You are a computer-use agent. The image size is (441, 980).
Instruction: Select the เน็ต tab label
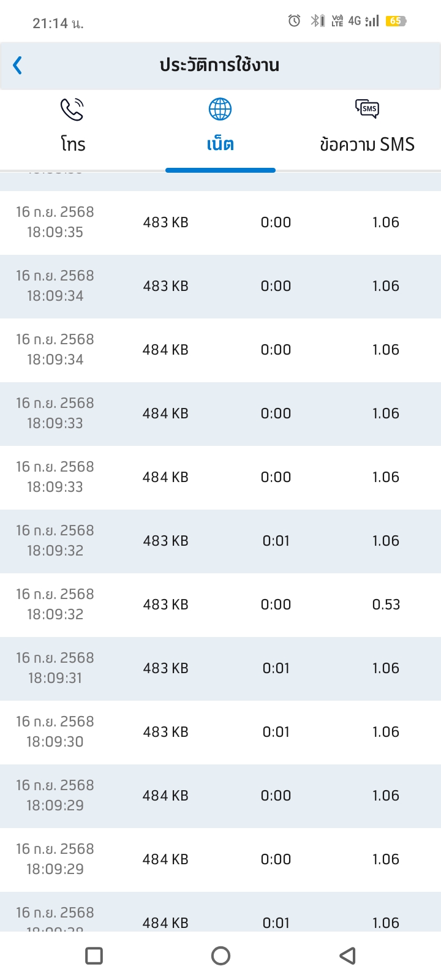(220, 145)
